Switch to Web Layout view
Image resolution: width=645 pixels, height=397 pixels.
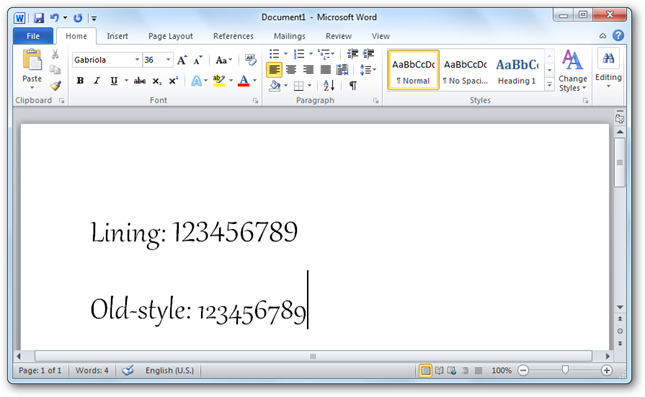pos(452,371)
